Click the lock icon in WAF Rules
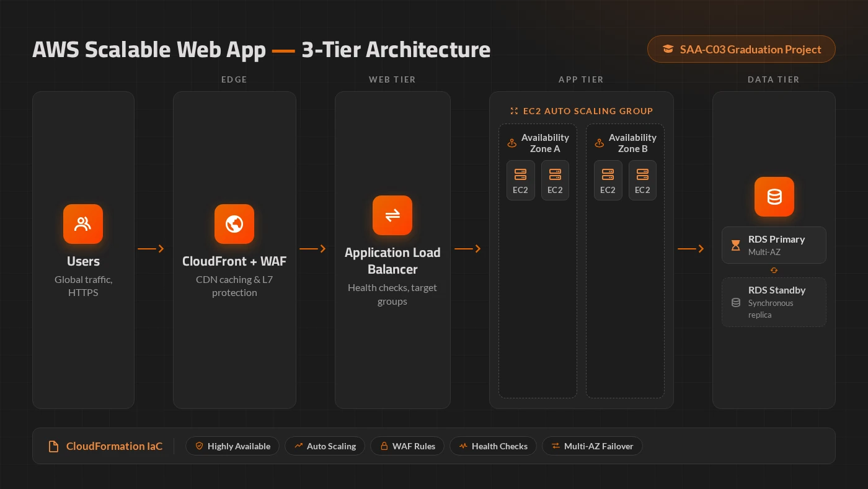Screen dimensions: 868x489 384,446
